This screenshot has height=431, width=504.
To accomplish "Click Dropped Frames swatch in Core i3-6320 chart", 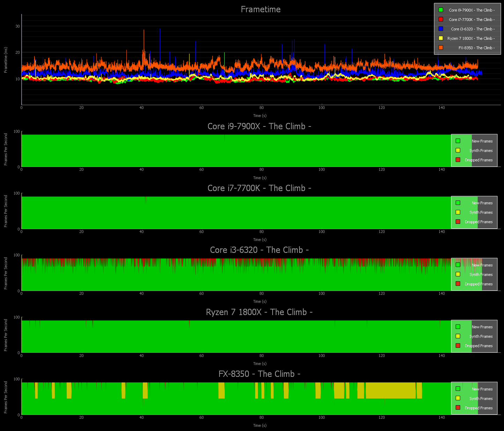I will pyautogui.click(x=458, y=284).
